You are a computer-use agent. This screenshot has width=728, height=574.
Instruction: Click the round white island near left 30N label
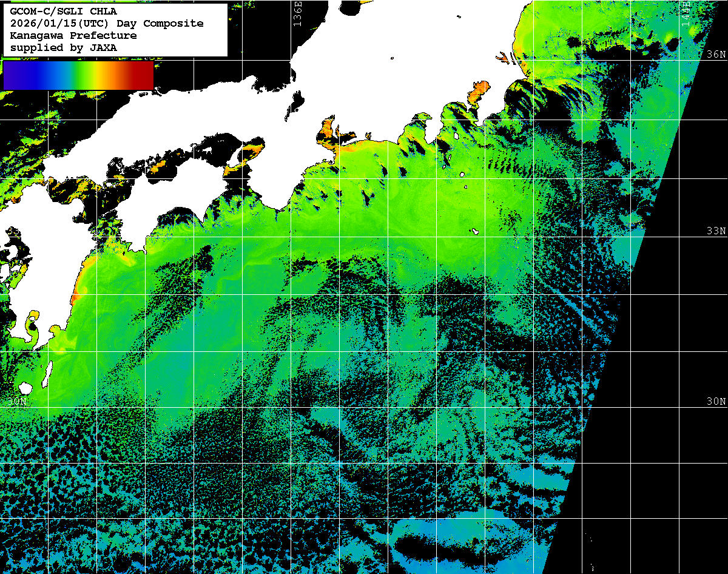(x=25, y=387)
